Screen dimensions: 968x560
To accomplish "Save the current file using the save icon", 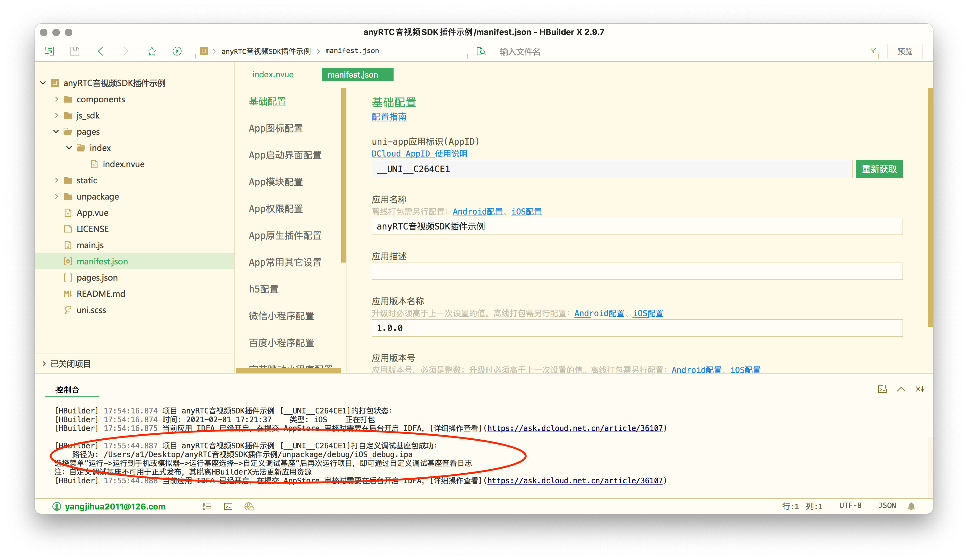I will coord(75,51).
